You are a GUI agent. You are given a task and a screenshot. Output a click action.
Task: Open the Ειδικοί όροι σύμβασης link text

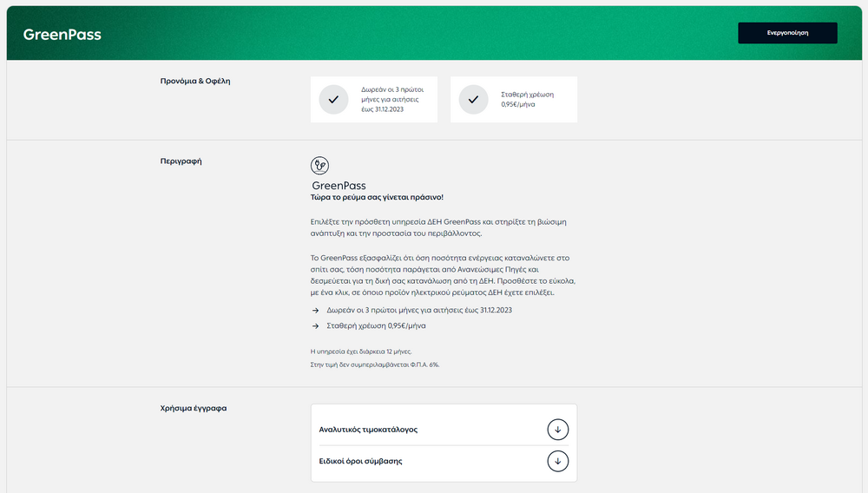[360, 461]
